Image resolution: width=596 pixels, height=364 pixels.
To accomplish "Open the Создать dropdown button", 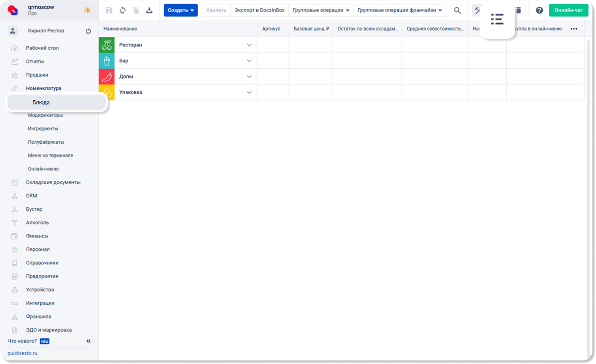I will (x=180, y=10).
